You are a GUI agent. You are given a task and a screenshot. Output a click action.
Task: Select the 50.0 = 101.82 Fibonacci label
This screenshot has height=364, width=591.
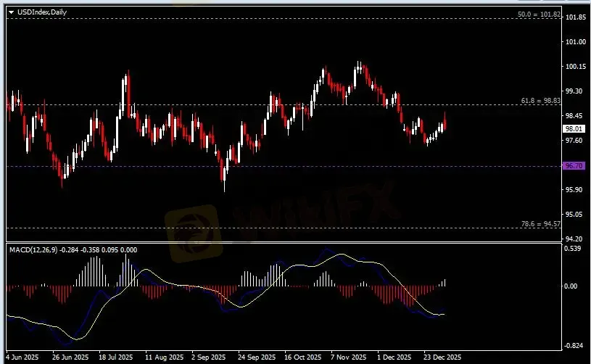(x=539, y=15)
